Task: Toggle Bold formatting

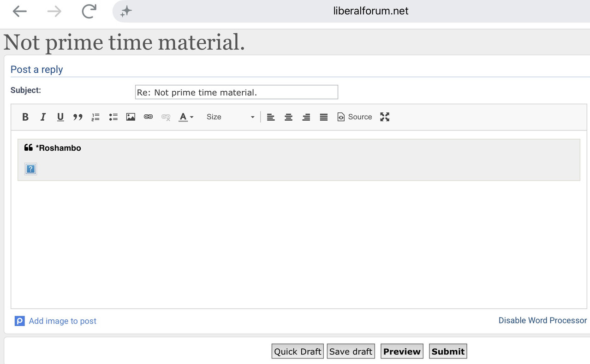Action: coord(25,117)
